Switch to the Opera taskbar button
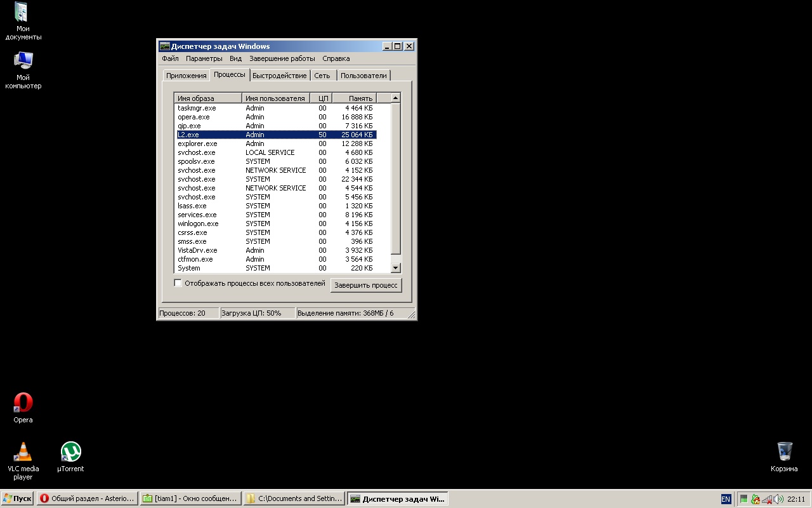Screen dimensions: 812x508 87,499
